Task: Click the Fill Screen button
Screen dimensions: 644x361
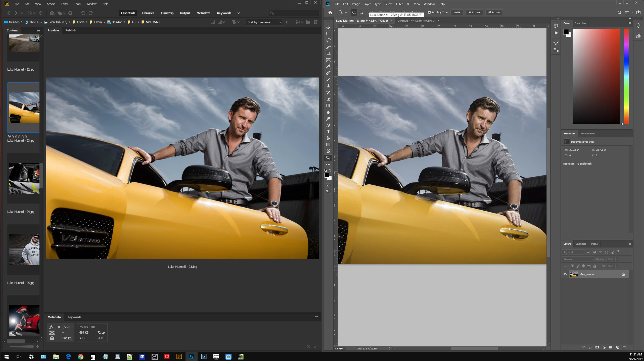Action: 494,12
